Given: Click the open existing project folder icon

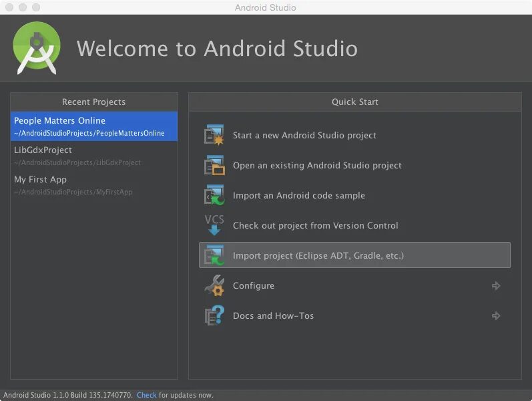Looking at the screenshot, I should point(214,165).
